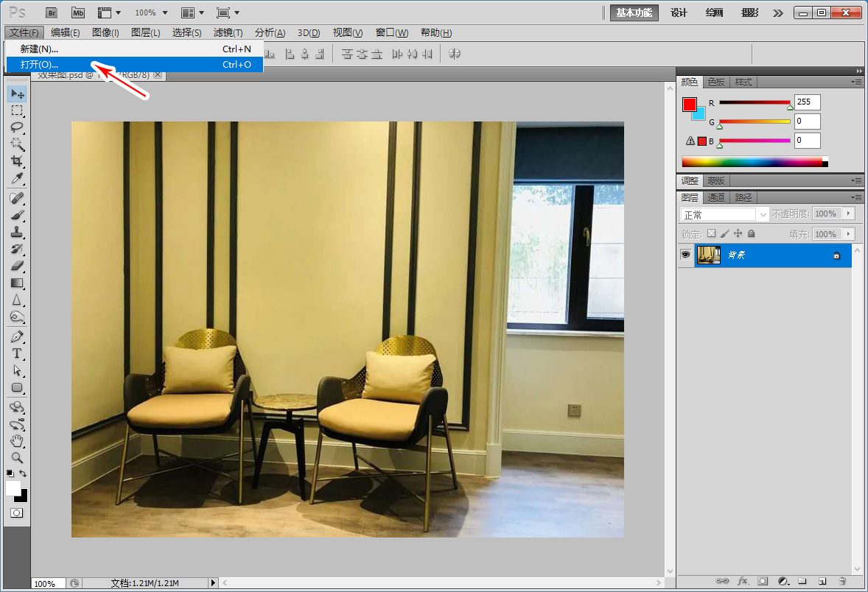
Task: Toggle lock image pixels brush icon
Action: (724, 233)
